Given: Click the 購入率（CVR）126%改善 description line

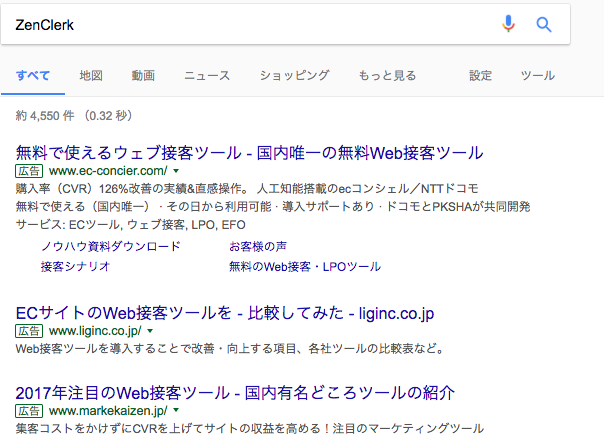Looking at the screenshot, I should coord(247,189).
